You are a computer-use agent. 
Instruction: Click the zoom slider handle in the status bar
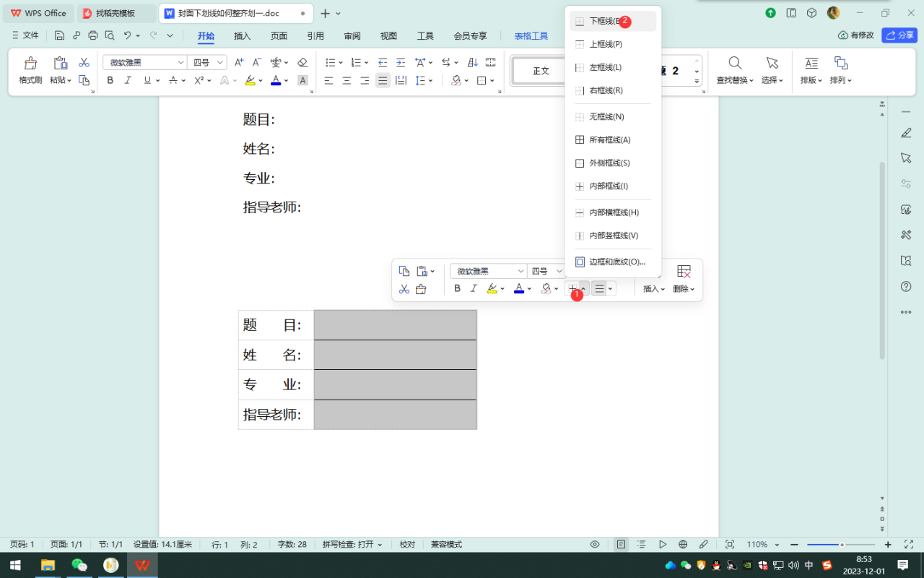click(842, 544)
